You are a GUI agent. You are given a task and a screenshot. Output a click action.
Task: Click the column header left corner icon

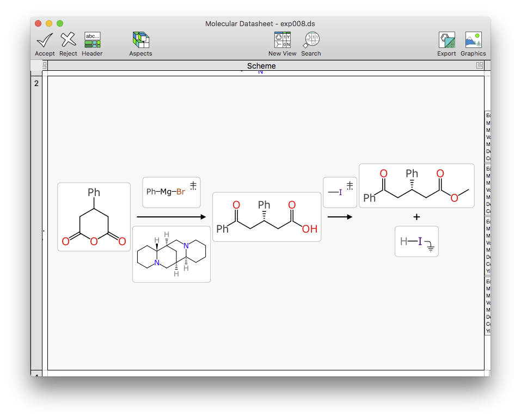(x=45, y=65)
